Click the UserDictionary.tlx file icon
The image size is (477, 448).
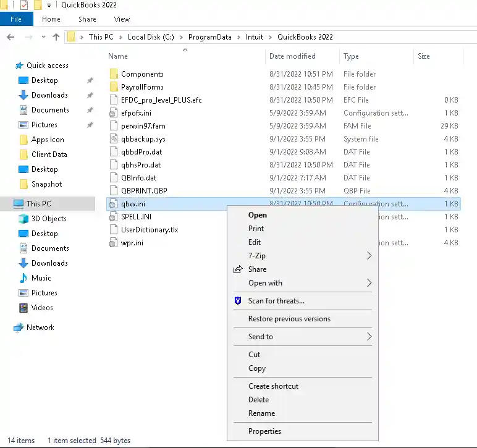pos(114,230)
